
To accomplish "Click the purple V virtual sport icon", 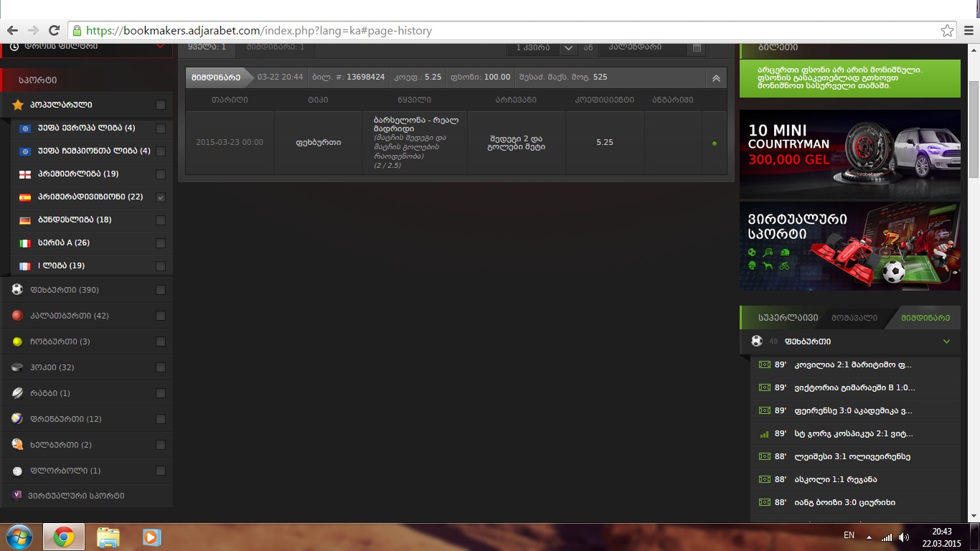I will coord(17,495).
